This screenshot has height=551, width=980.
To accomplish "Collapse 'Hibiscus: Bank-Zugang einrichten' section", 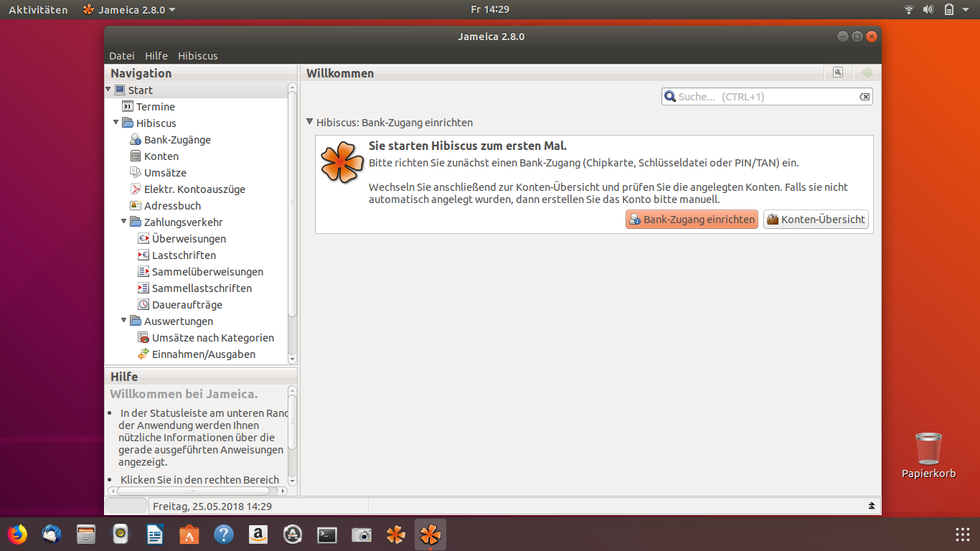I will (310, 122).
